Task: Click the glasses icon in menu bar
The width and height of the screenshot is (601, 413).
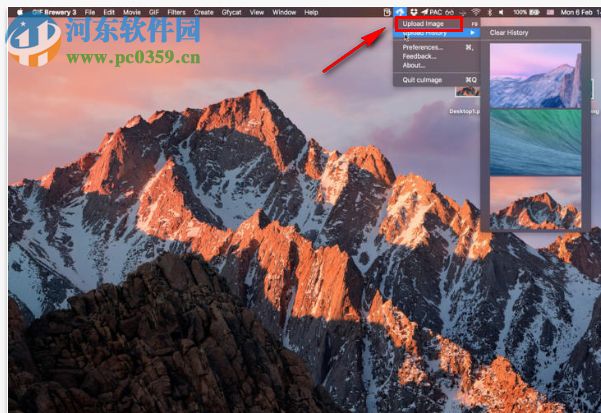Action: coord(450,13)
